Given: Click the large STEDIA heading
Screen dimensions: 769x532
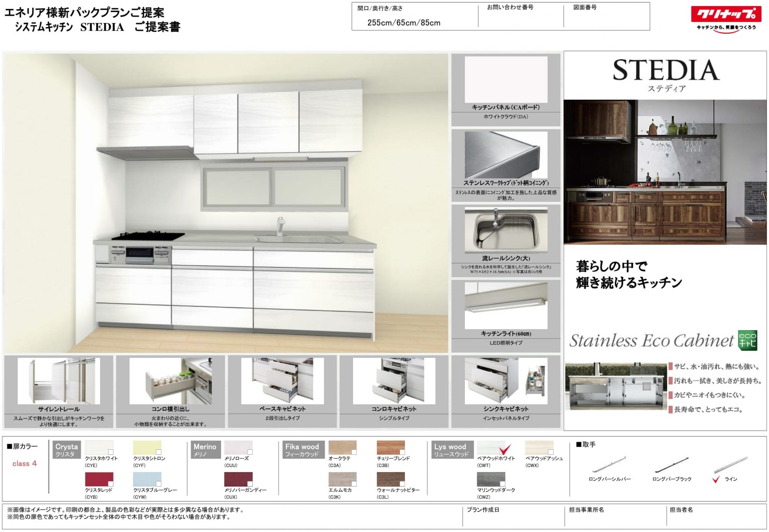Looking at the screenshot, I should 666,70.
